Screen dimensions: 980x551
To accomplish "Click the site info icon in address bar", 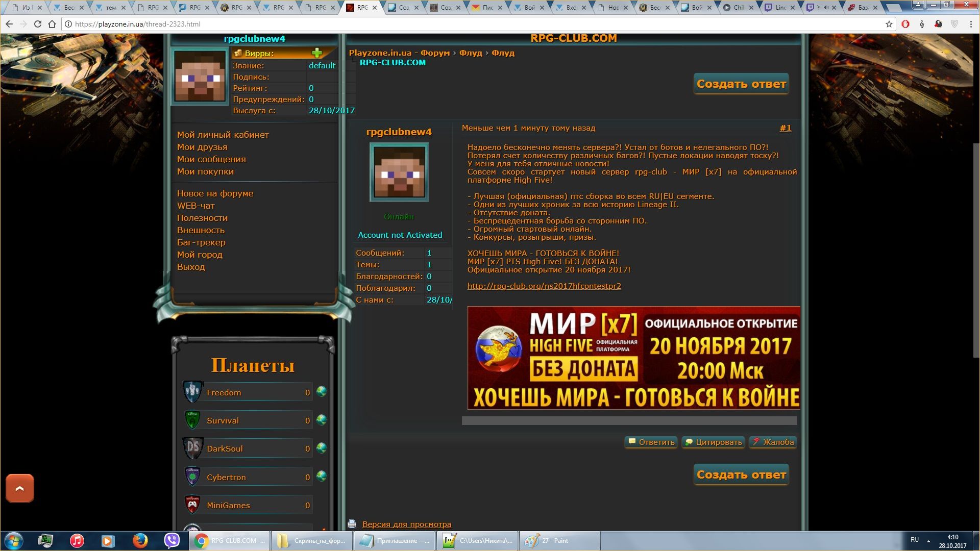I will click(x=68, y=24).
